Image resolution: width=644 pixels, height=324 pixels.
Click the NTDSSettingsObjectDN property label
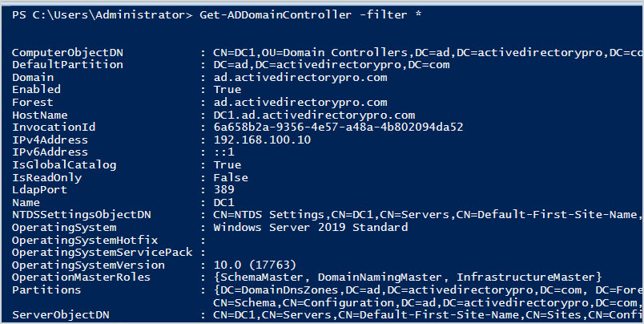pos(82,215)
